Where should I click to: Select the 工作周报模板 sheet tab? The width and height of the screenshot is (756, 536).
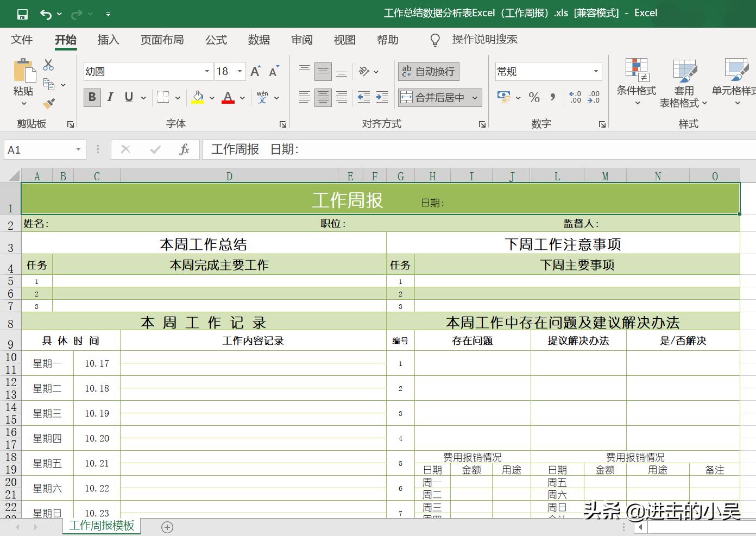coord(102,526)
